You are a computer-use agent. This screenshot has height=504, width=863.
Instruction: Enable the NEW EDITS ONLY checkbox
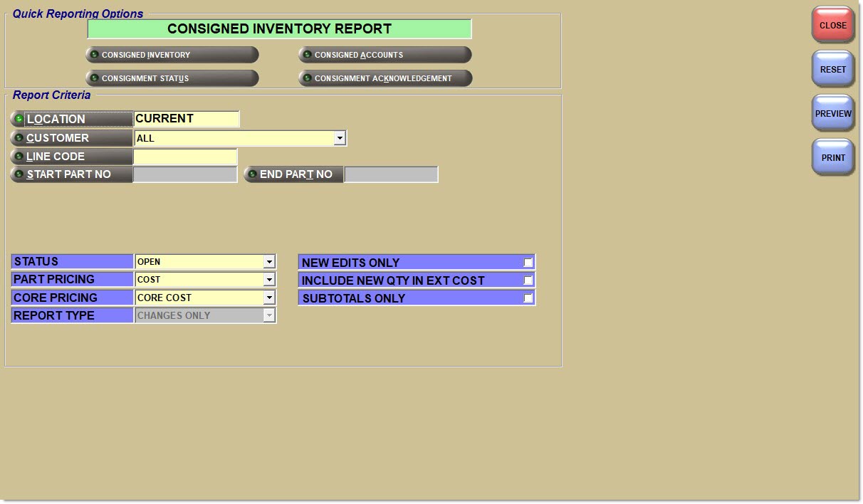pos(528,262)
